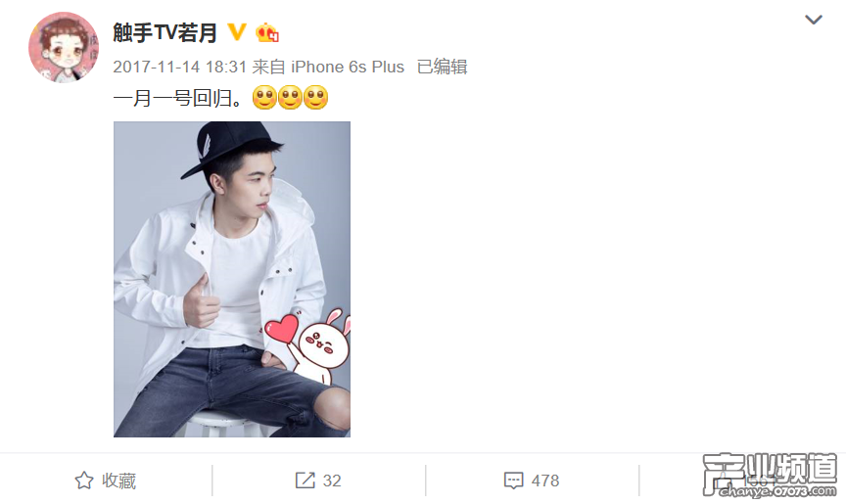The image size is (846, 504).
Task: Click the orange V verified badge
Action: coord(237,32)
